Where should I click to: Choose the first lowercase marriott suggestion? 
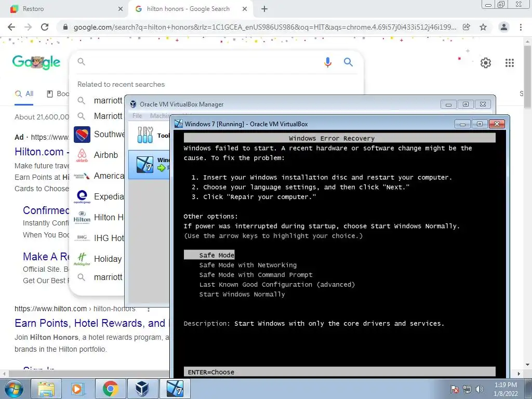click(99, 100)
